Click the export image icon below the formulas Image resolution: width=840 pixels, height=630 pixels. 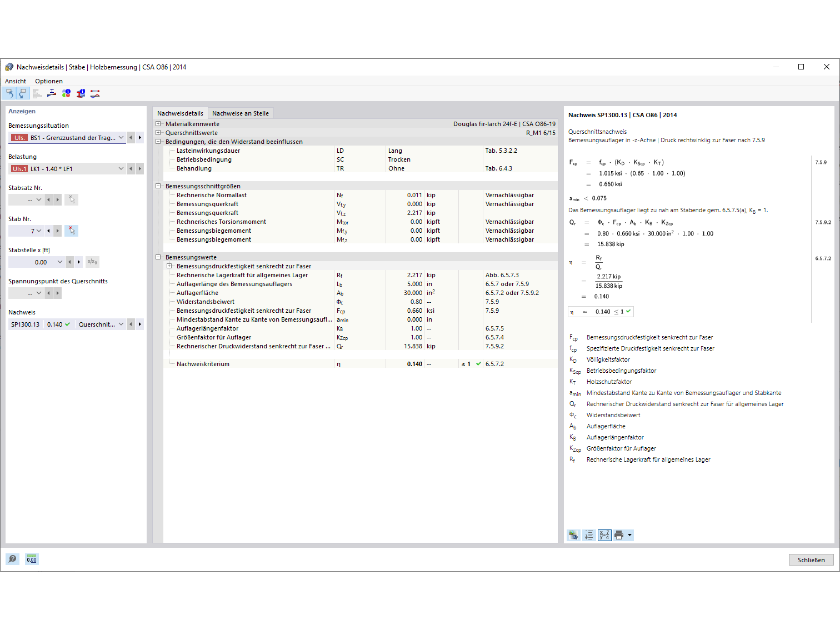pyautogui.click(x=573, y=535)
